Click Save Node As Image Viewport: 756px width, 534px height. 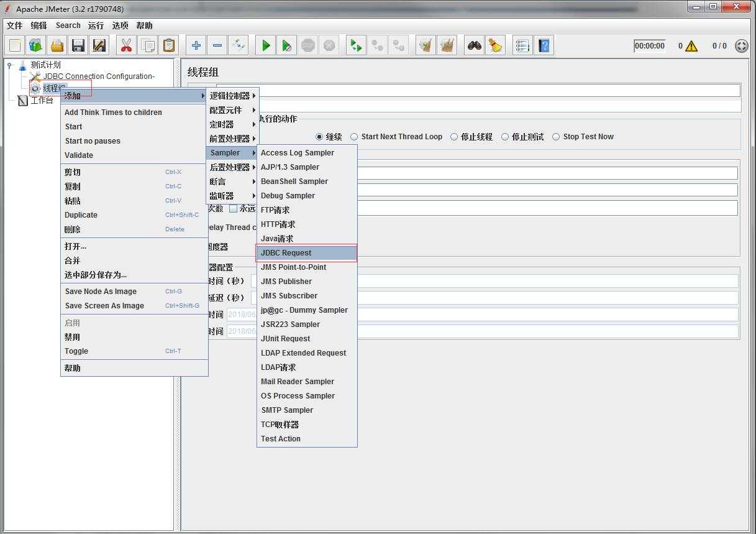click(134, 292)
